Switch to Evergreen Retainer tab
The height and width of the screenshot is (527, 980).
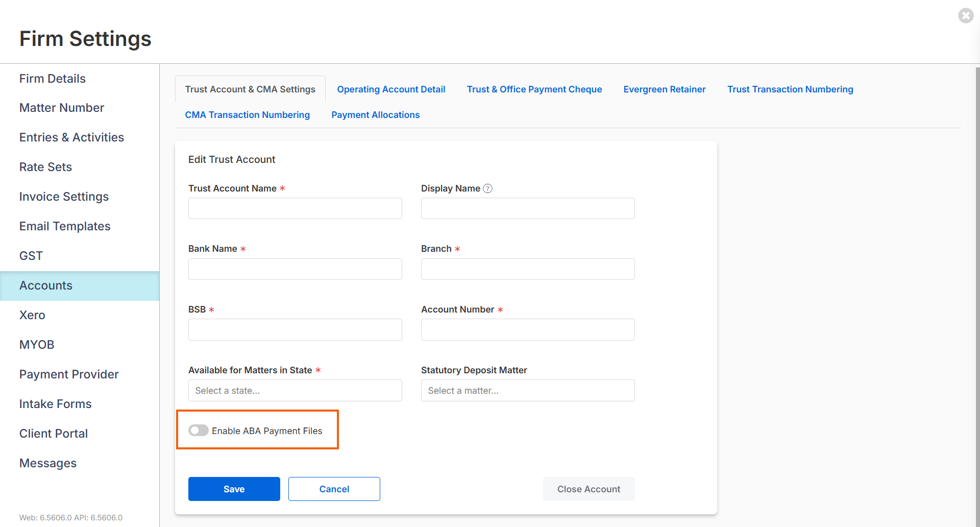point(665,89)
